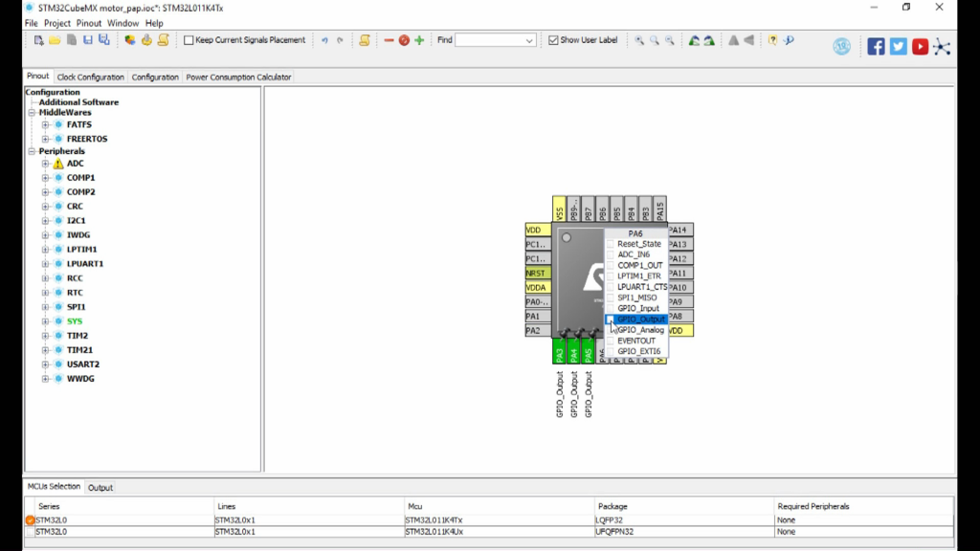Expand the ADC peripheral node
The width and height of the screenshot is (980, 551).
45,164
